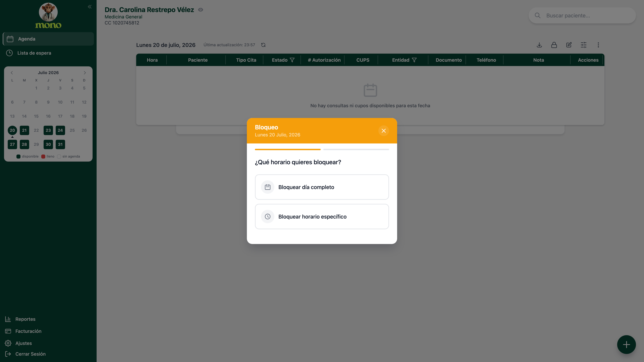Image resolution: width=644 pixels, height=362 pixels.
Task: Toggle doctor info visibility eye icon
Action: [201, 10]
